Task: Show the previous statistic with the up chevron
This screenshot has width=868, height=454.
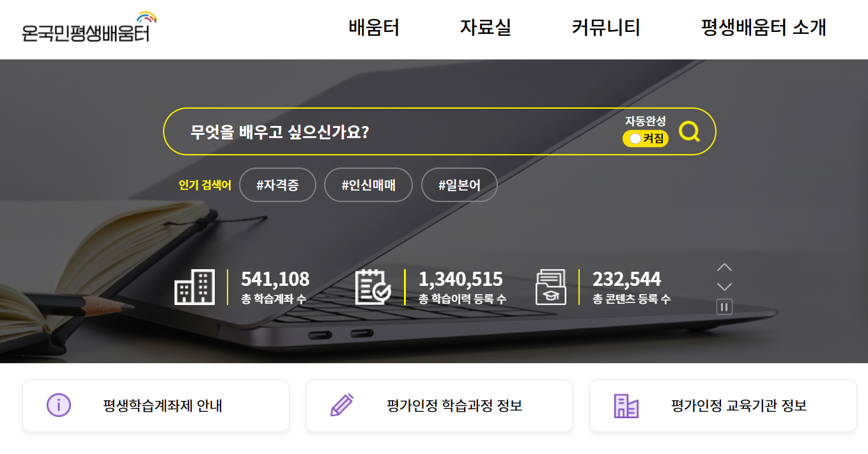Action: (724, 267)
